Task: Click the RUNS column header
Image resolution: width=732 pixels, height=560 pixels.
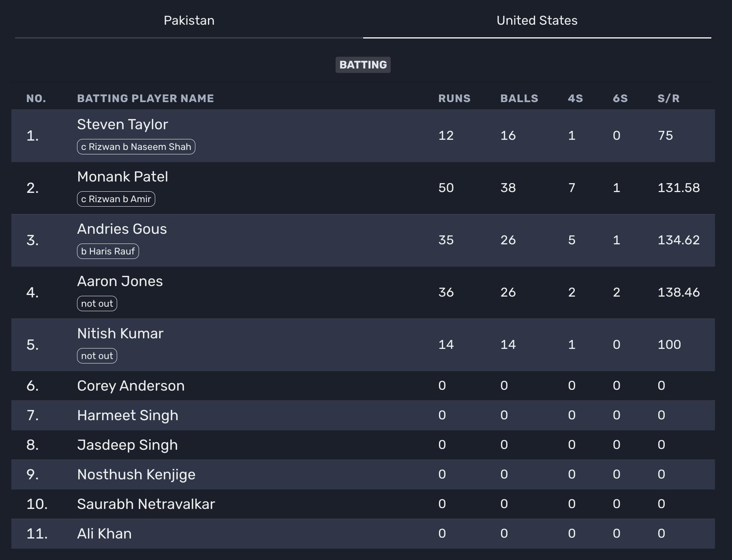Action: coord(454,98)
